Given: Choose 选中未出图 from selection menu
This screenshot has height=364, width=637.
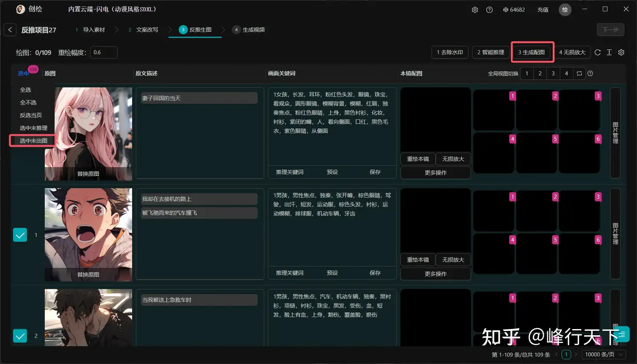Looking at the screenshot, I should [x=34, y=141].
